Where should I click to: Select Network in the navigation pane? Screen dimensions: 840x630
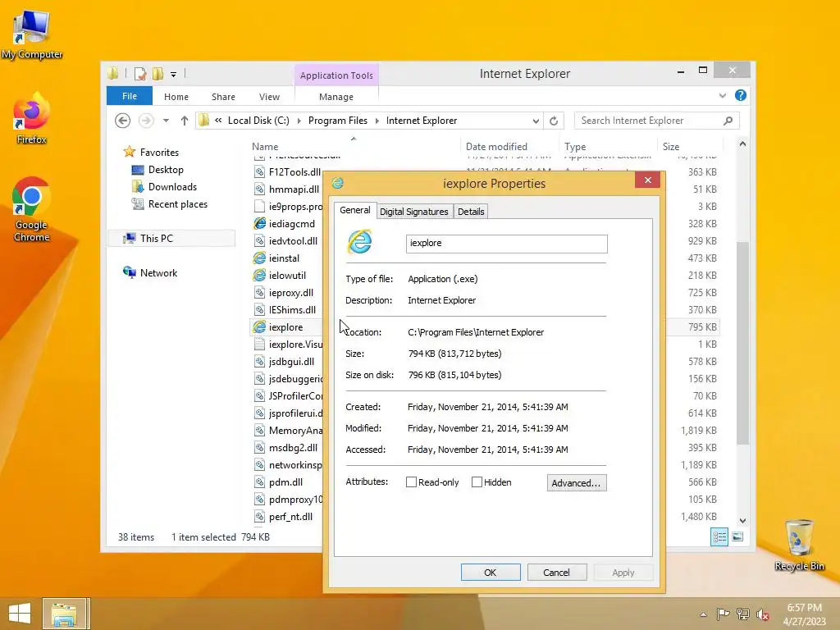coord(158,272)
